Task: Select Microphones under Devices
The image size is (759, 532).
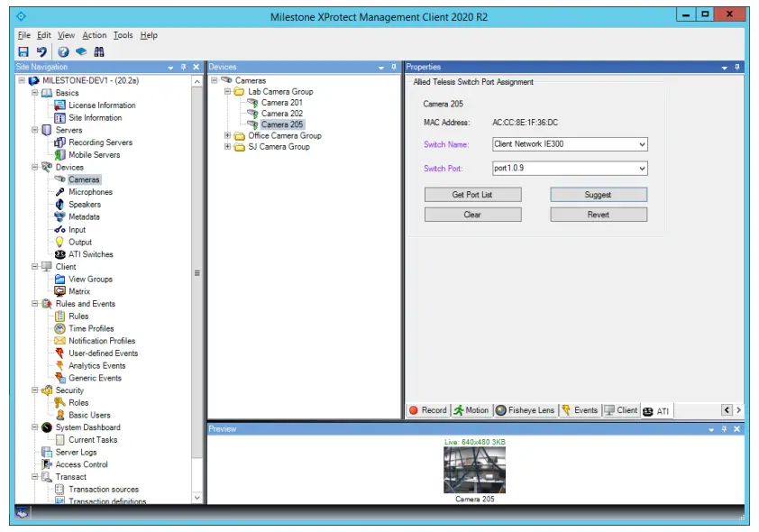Action: point(90,192)
